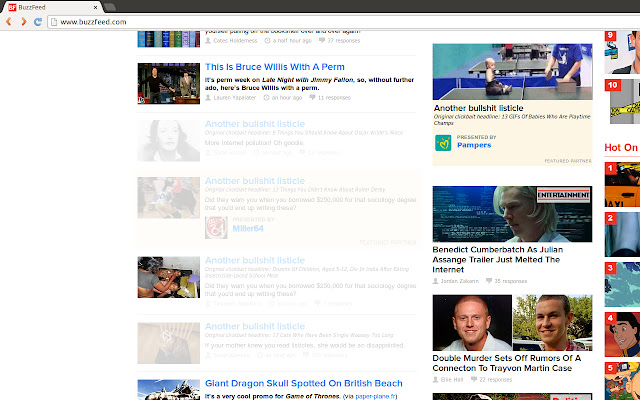Open author Jordan Zakarin's profile

[459, 281]
